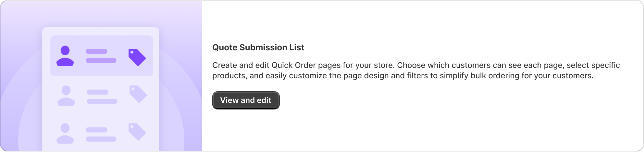Click the faded tag icon in the middle row
The width and height of the screenshot is (644, 152).
pos(138,94)
